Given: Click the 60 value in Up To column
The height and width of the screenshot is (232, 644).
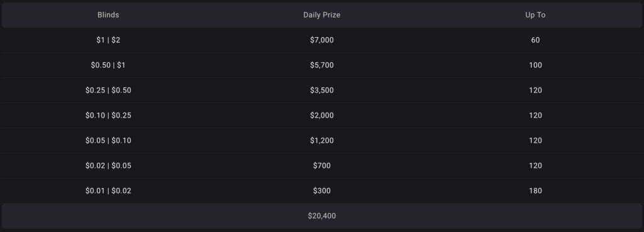Looking at the screenshot, I should (535, 40).
